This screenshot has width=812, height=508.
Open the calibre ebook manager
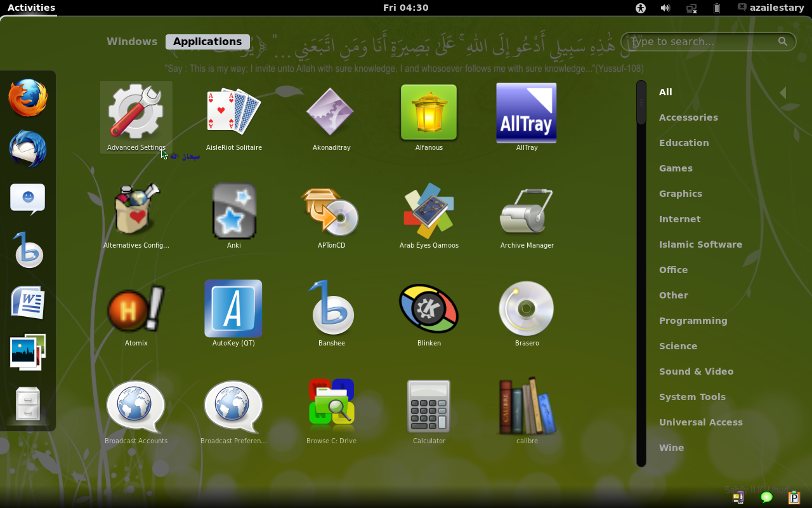tap(527, 406)
